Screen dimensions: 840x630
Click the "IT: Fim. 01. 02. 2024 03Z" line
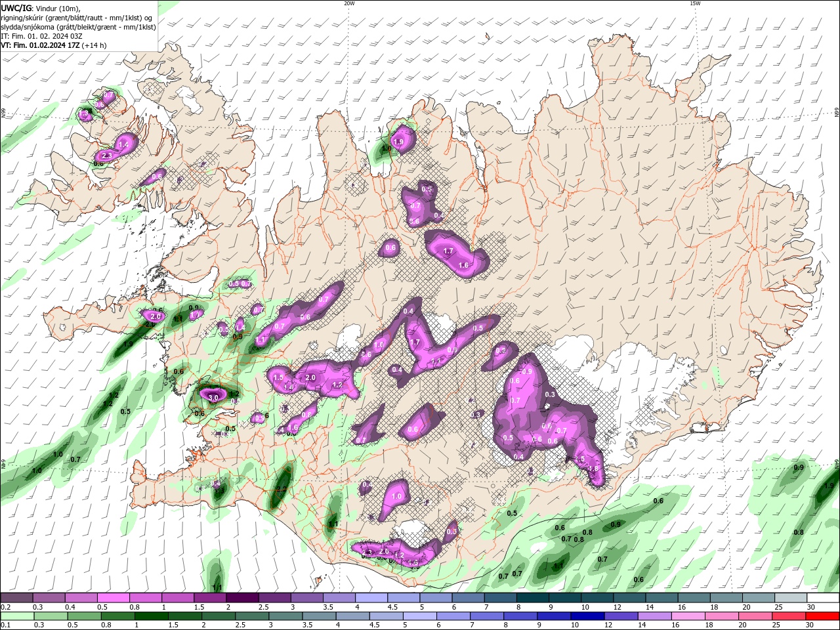pyautogui.click(x=41, y=37)
